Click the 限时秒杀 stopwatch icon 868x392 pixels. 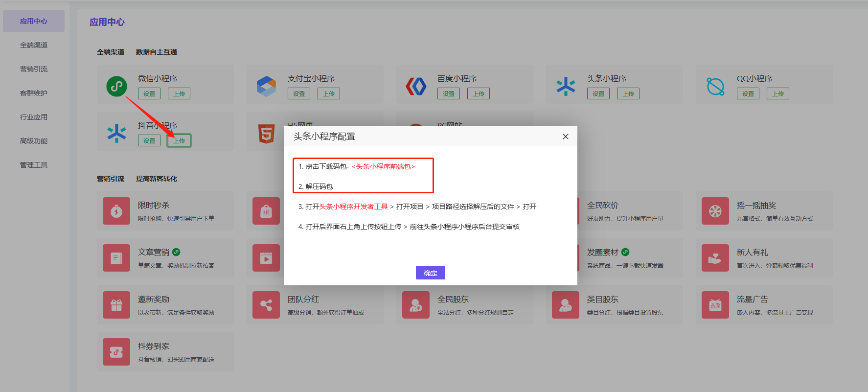coord(116,211)
